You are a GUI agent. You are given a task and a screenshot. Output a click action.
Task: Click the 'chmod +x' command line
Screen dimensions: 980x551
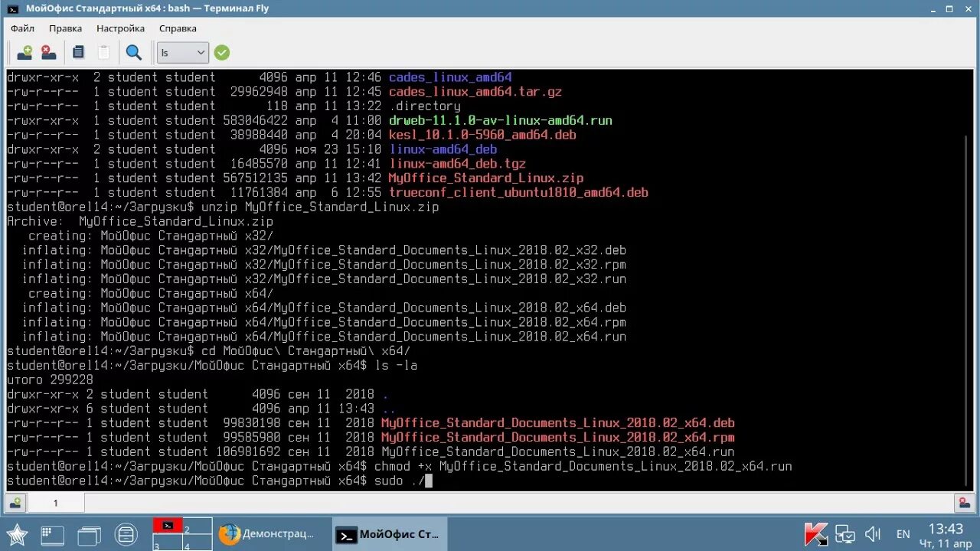(x=399, y=467)
